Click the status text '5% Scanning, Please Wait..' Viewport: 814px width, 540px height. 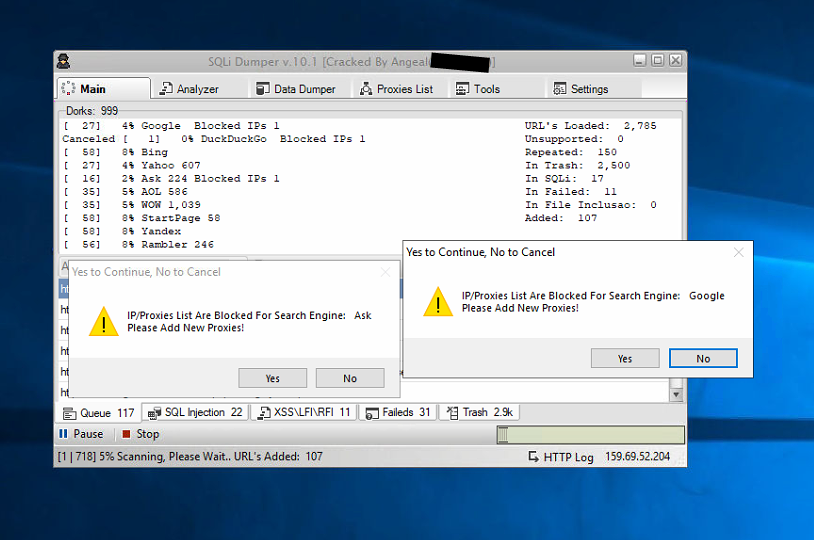165,456
